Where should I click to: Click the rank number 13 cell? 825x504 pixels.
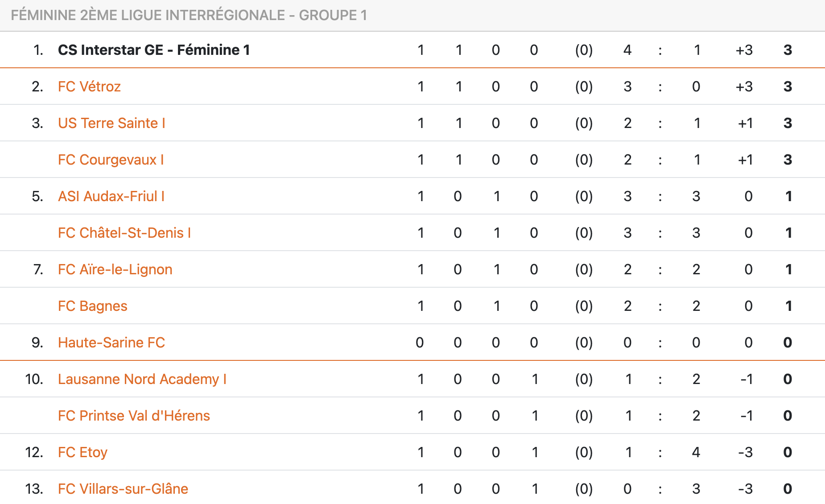coord(34,489)
